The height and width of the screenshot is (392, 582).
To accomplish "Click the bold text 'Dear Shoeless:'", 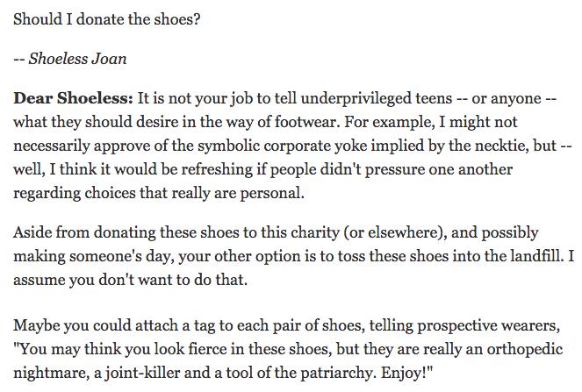I will (73, 98).
